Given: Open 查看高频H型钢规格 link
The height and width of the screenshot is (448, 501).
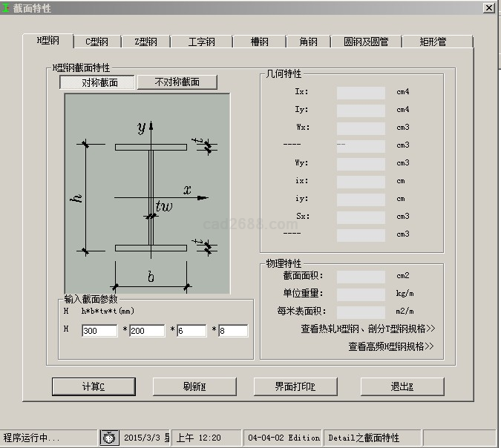Looking at the screenshot, I should coord(390,346).
